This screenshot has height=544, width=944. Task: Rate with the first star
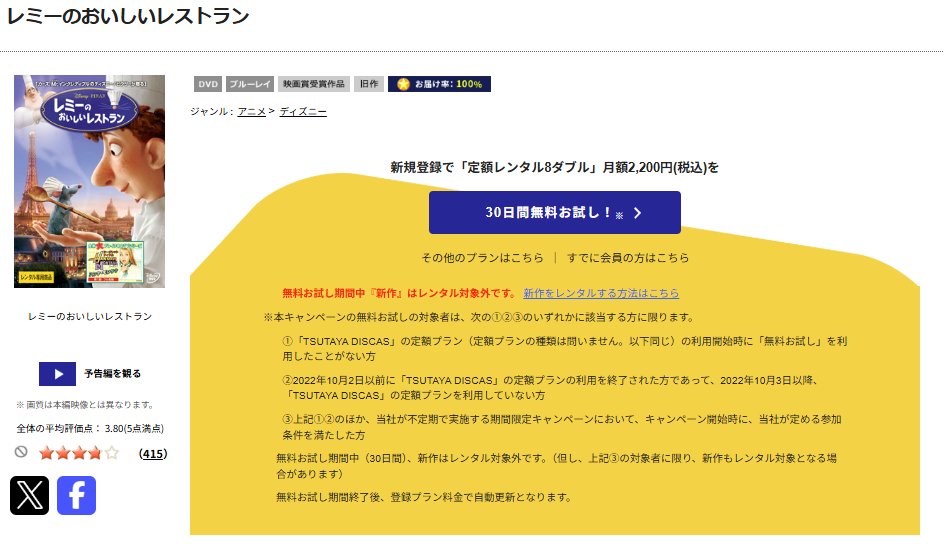(x=46, y=453)
